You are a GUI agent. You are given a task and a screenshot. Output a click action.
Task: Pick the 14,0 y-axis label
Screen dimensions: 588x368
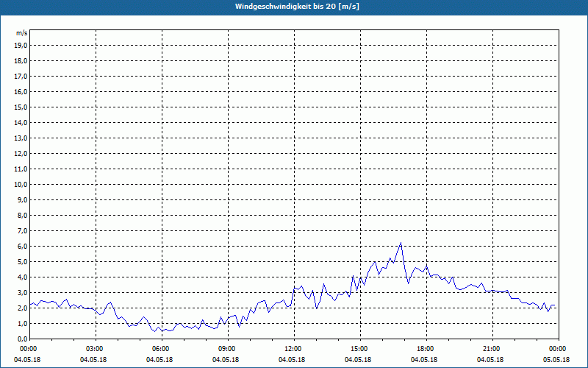tap(21, 122)
